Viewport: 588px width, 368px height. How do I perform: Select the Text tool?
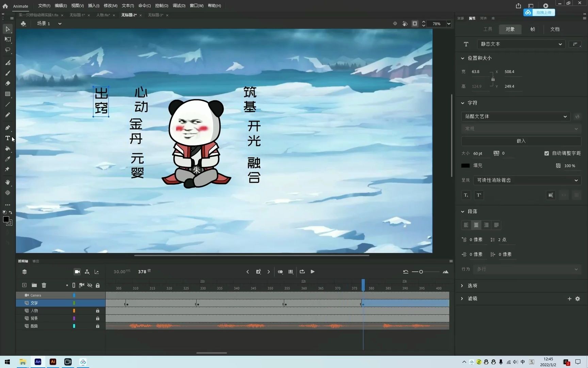tap(7, 138)
